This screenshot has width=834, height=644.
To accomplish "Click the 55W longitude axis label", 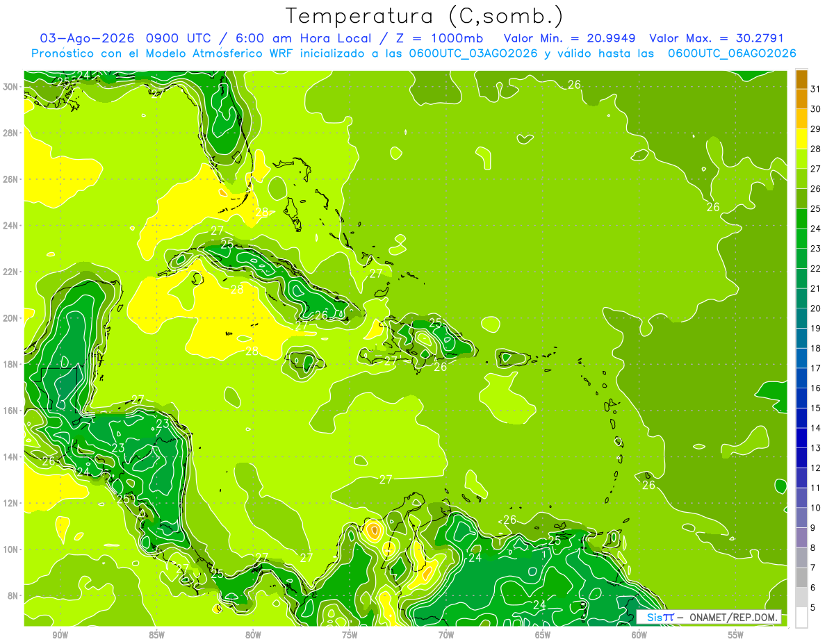I will tap(736, 635).
